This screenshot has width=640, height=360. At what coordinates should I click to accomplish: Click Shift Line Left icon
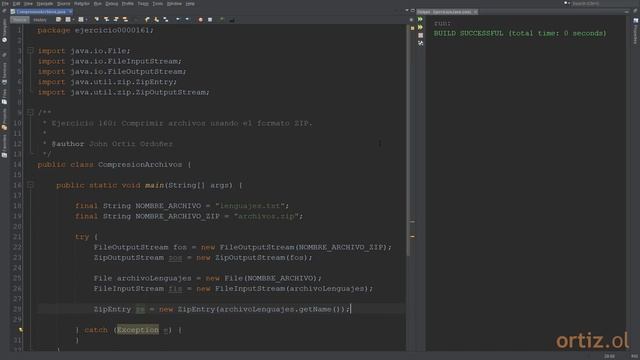(178, 19)
